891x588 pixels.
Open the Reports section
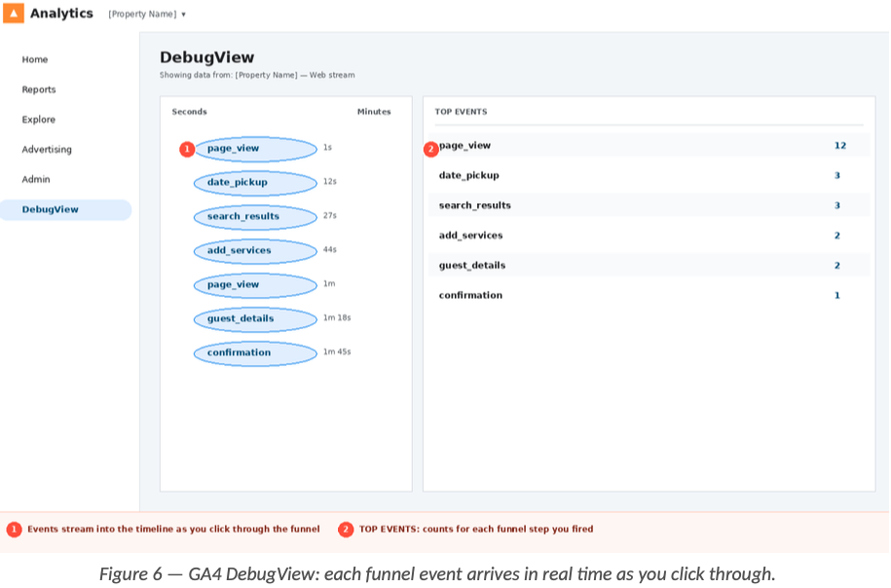point(39,90)
